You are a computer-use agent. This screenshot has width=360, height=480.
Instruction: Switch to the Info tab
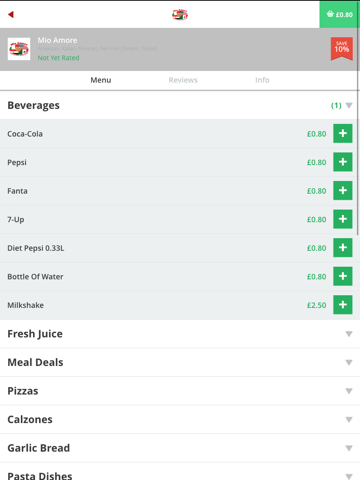[x=262, y=80]
